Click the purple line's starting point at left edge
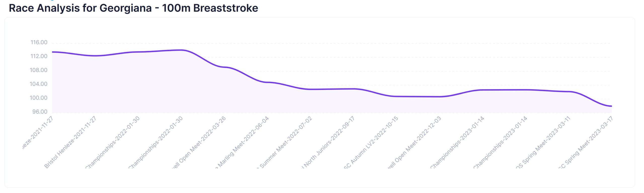This screenshot has height=193, width=644. coord(53,52)
